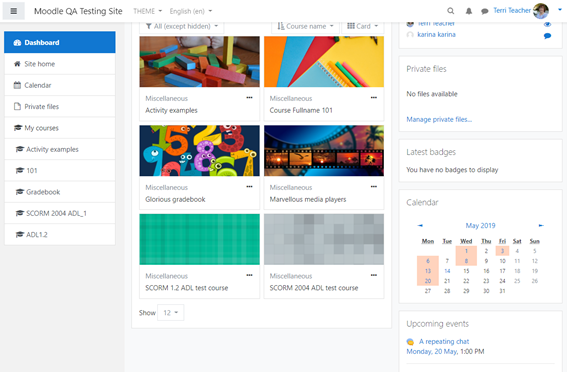Open the Course name sort dropdown
Image resolution: width=567 pixels, height=372 pixels.
[x=306, y=26]
